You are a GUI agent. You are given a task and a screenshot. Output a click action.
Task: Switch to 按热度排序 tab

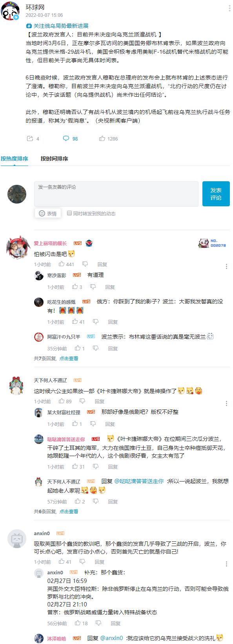(14, 159)
